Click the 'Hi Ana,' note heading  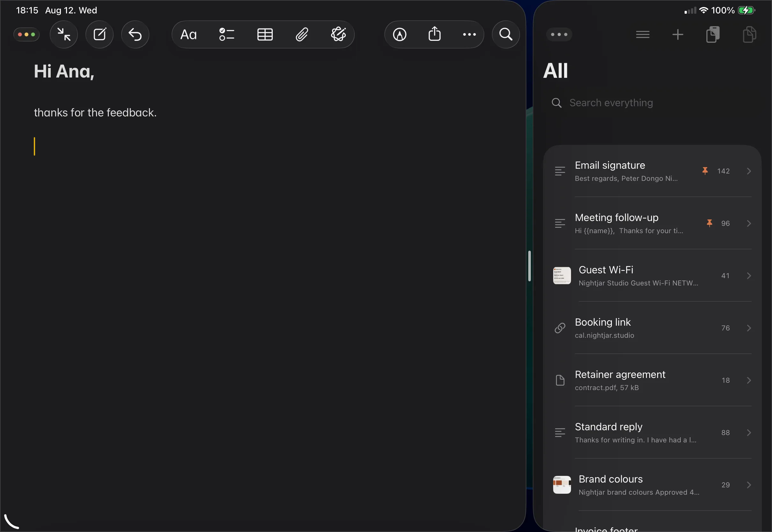(64, 71)
